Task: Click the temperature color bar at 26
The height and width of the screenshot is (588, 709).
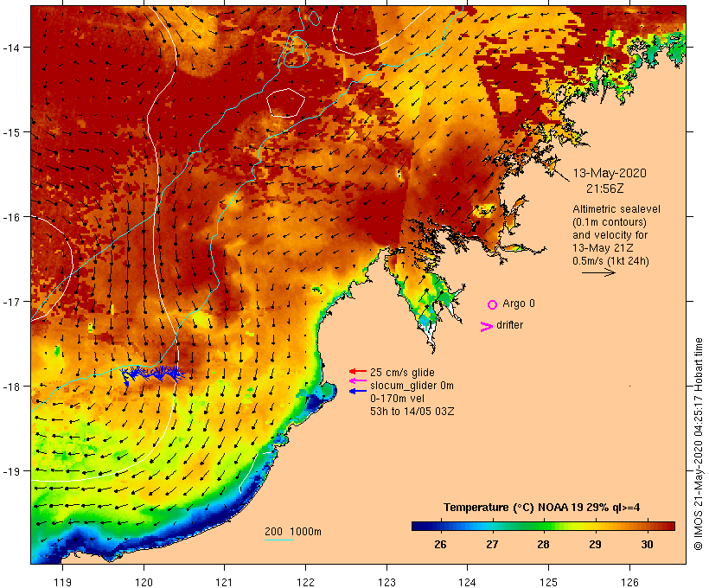Action: (x=440, y=526)
